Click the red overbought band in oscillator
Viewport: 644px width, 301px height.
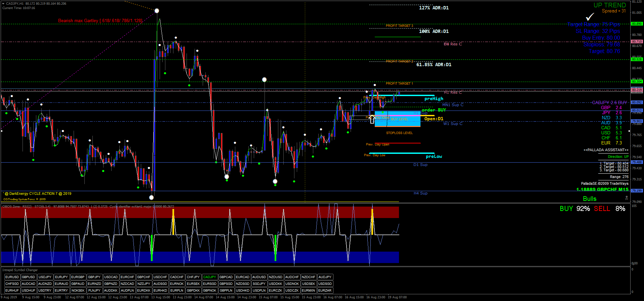click(101, 212)
